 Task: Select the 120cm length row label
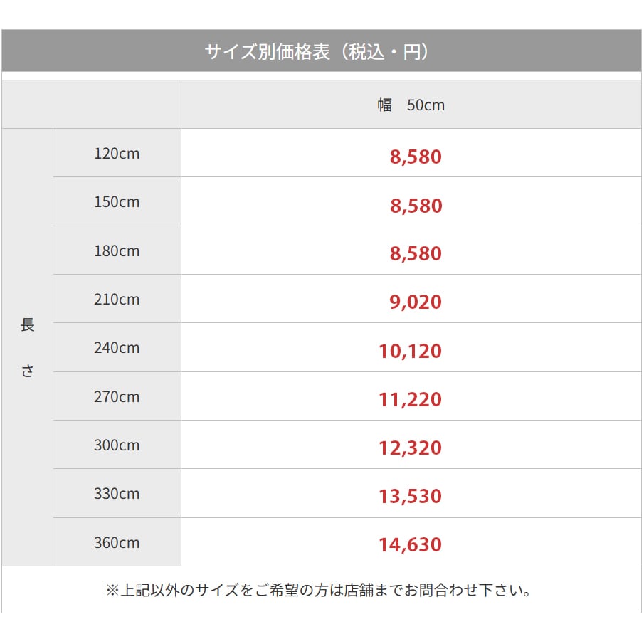117,153
